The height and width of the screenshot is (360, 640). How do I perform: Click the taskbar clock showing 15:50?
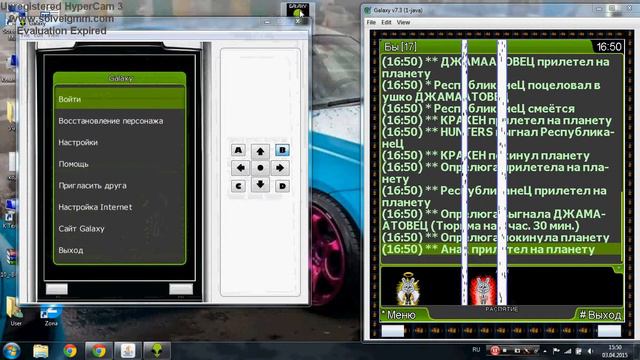[614, 351]
